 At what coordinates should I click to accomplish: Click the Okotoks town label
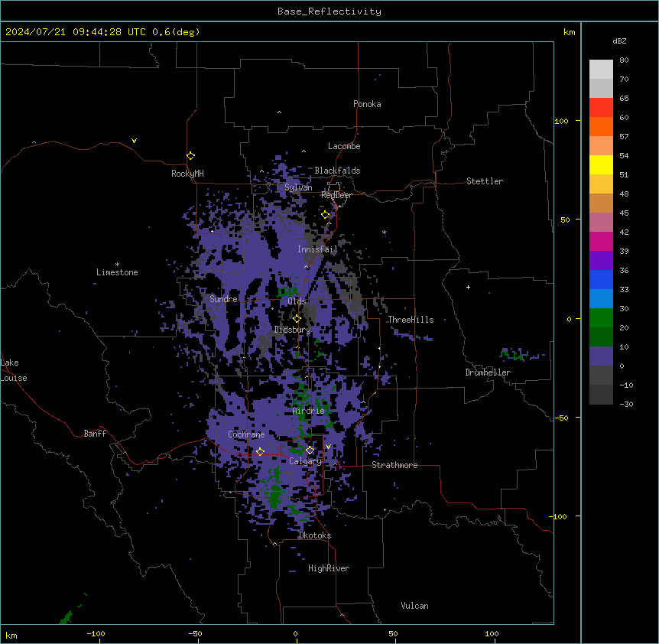[315, 535]
